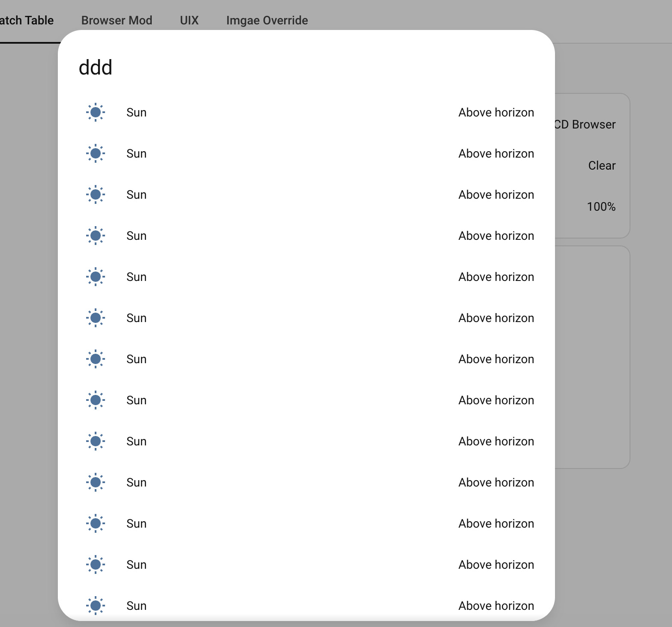This screenshot has width=672, height=627.
Task: Open the UIX tab
Action: [189, 21]
